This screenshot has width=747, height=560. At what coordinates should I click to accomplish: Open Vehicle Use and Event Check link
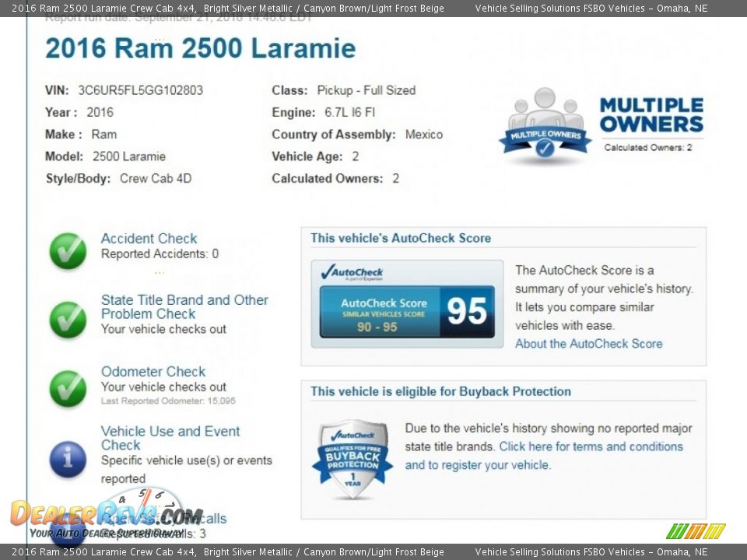pos(170,438)
